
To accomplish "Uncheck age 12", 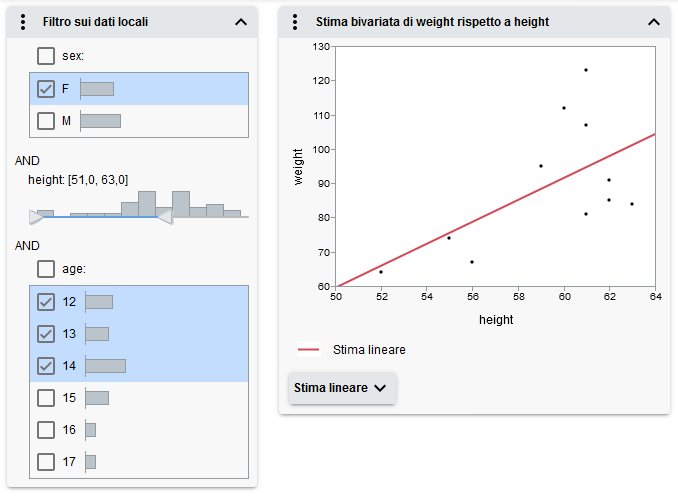I will 46,301.
